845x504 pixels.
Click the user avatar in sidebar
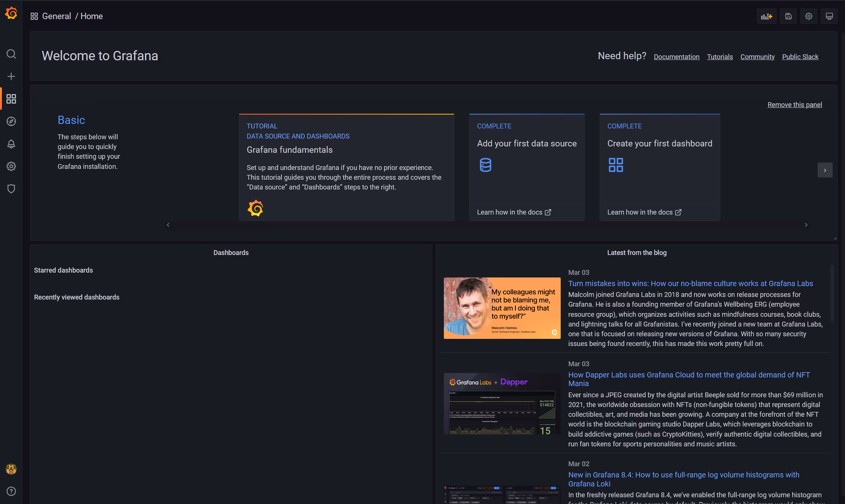(11, 469)
